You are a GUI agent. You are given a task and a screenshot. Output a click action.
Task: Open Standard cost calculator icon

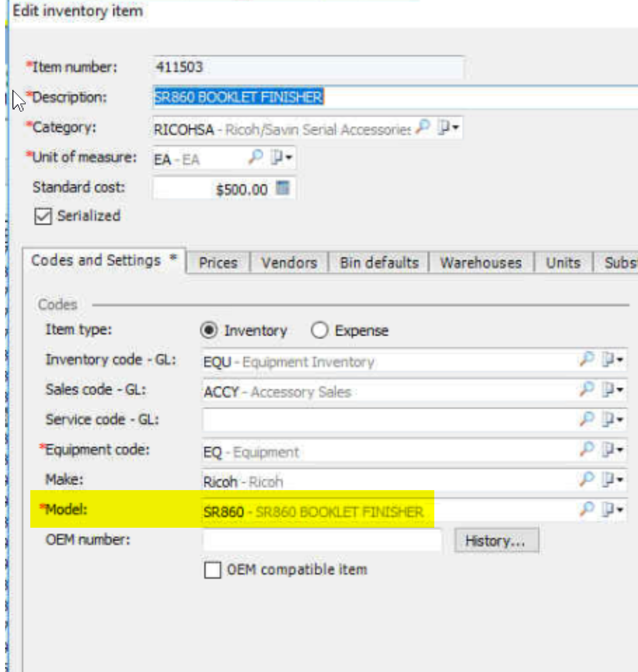coord(282,188)
